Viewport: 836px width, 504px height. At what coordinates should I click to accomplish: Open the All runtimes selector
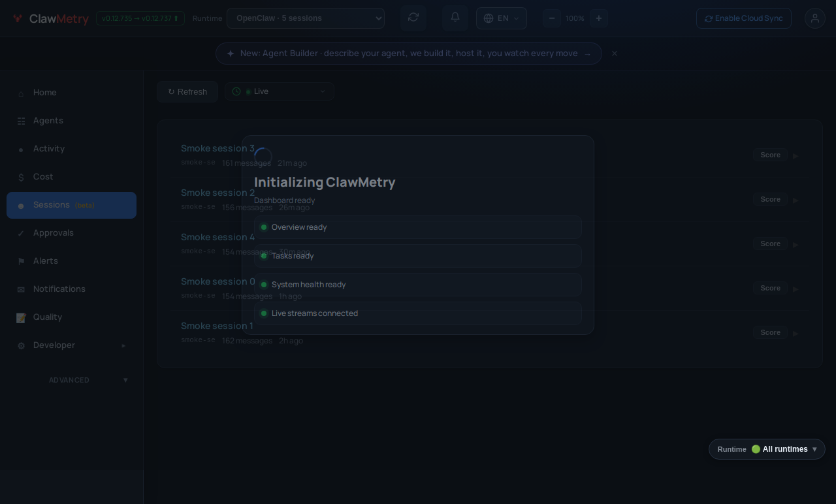767,449
